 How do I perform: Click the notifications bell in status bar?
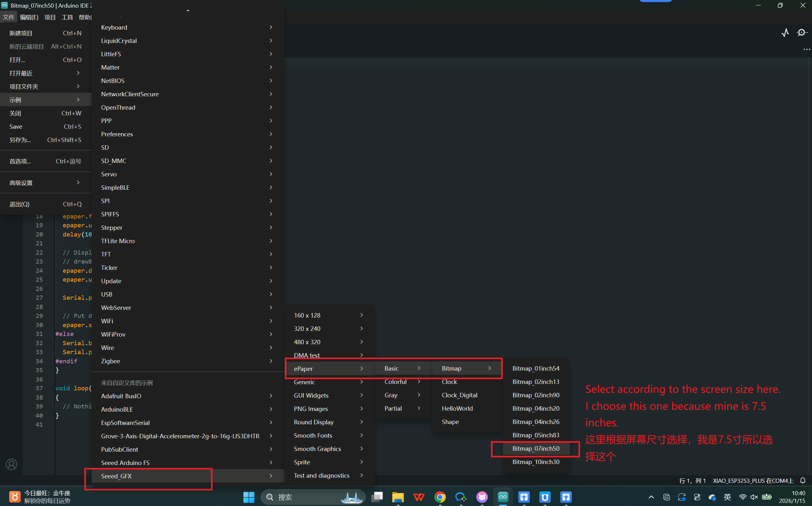tap(803, 481)
